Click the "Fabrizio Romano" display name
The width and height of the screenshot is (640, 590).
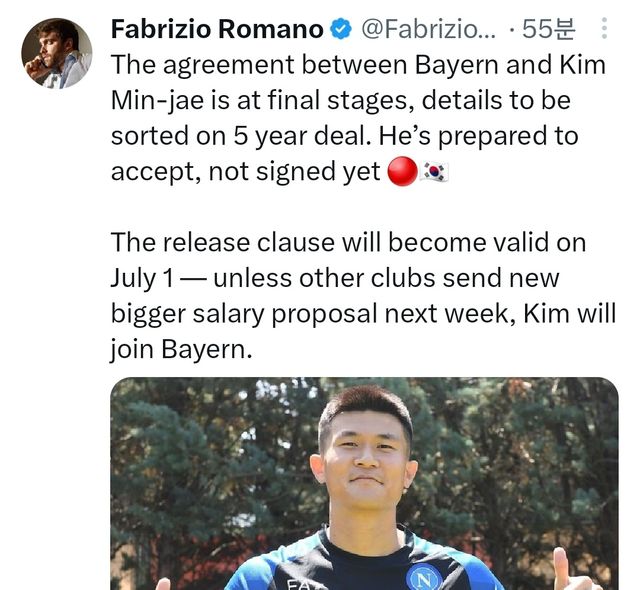click(216, 29)
